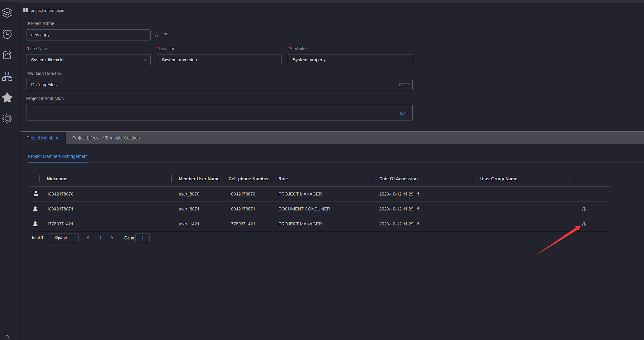Click the avatar icon of 18942178870
Screen dimensions: 644x340
pyautogui.click(x=36, y=194)
